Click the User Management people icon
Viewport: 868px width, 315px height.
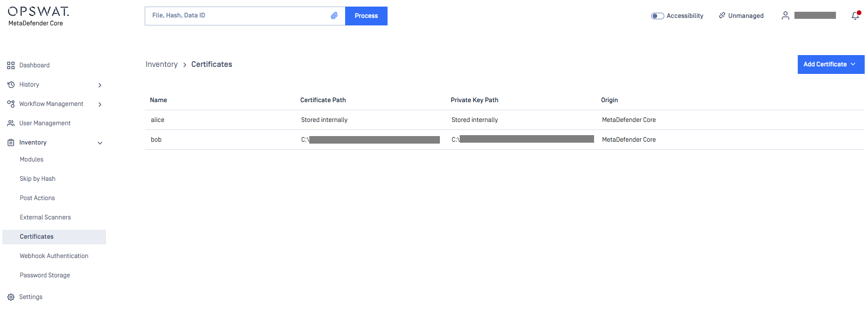click(11, 123)
